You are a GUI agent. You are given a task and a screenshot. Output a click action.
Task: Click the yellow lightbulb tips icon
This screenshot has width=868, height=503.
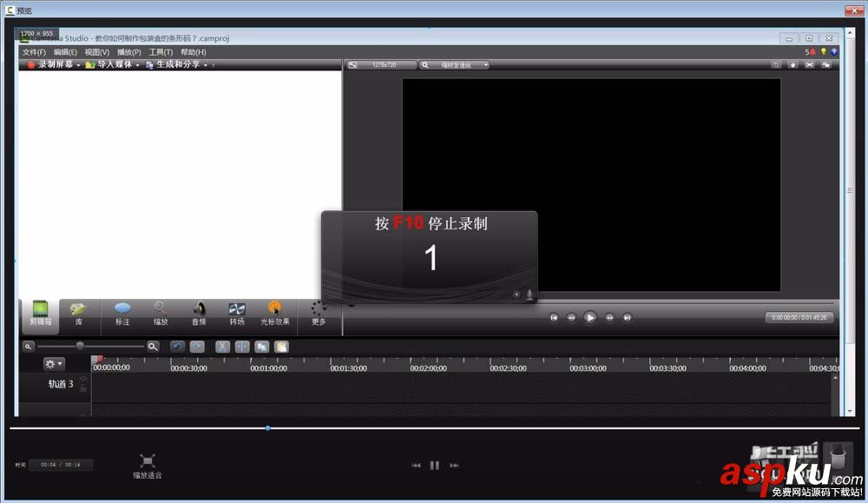pos(824,52)
